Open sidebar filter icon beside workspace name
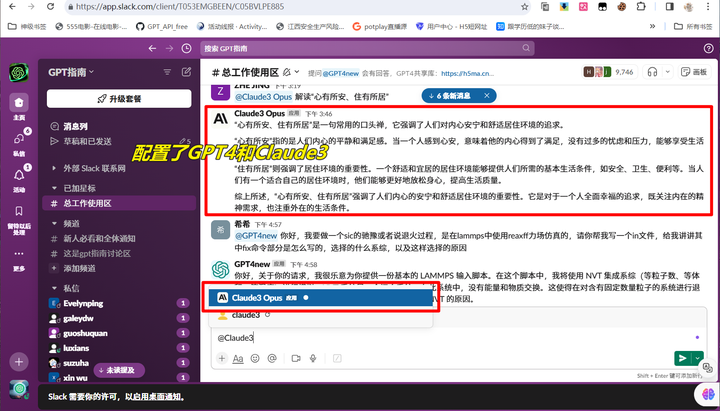720x411 pixels. click(167, 72)
